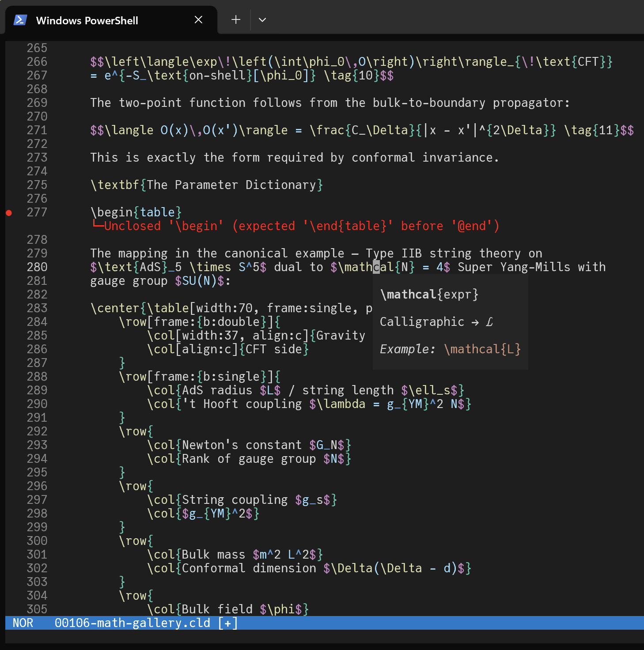This screenshot has width=644, height=650.
Task: Click the \left\langle\exp formula on line 266
Action: [352, 62]
